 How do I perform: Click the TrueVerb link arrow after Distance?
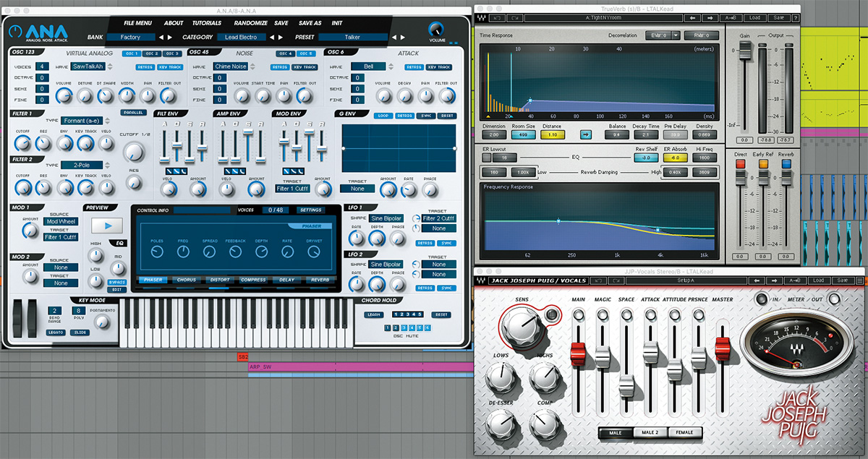587,134
